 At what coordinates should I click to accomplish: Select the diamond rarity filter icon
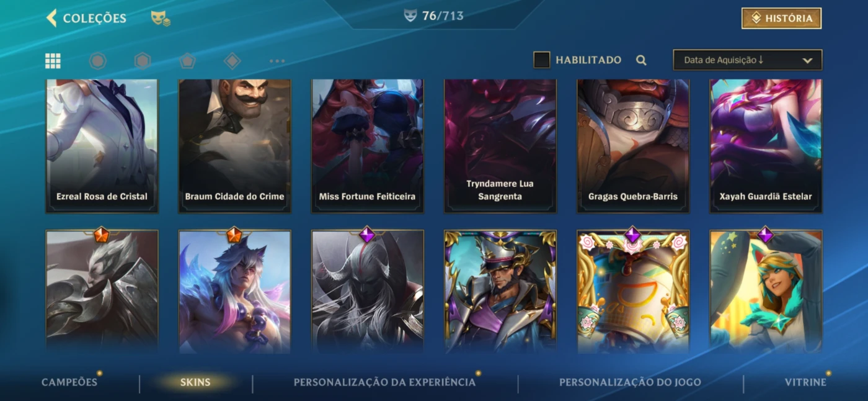pos(232,61)
